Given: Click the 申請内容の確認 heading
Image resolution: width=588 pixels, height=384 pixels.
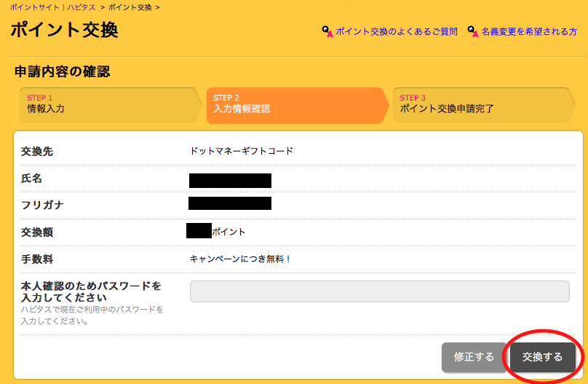Looking at the screenshot, I should pyautogui.click(x=63, y=71).
